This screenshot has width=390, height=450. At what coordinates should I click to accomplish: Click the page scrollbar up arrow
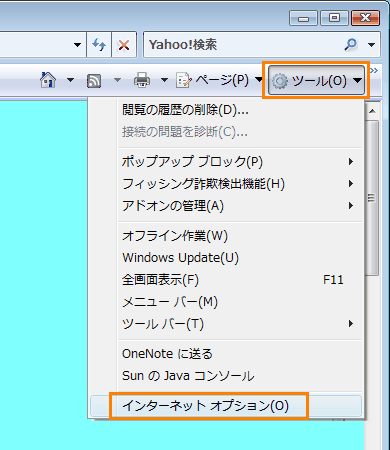coord(373,111)
